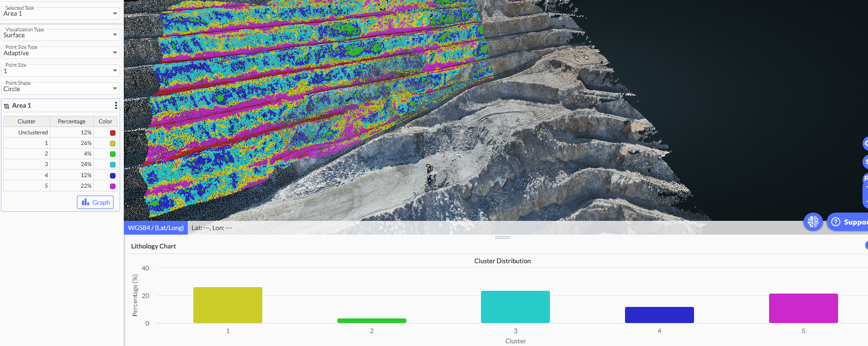The height and width of the screenshot is (346, 868).
Task: Click the red Unclustered color swatch
Action: 113,133
